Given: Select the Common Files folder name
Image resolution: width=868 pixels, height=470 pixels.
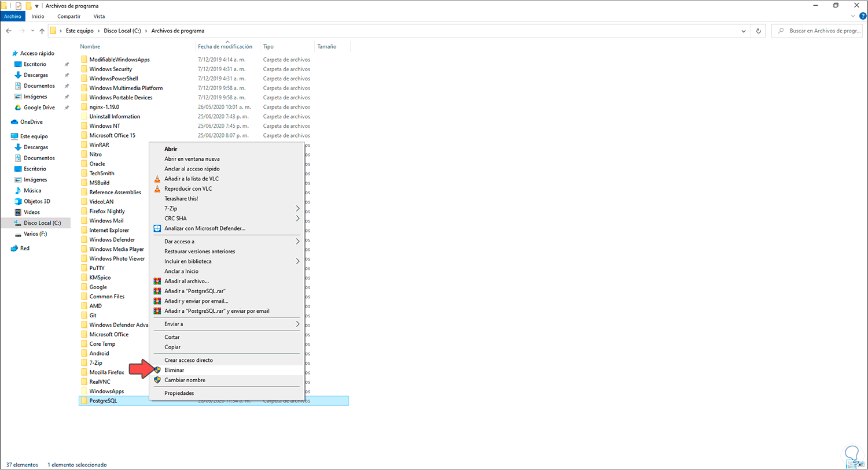Looking at the screenshot, I should pos(107,297).
